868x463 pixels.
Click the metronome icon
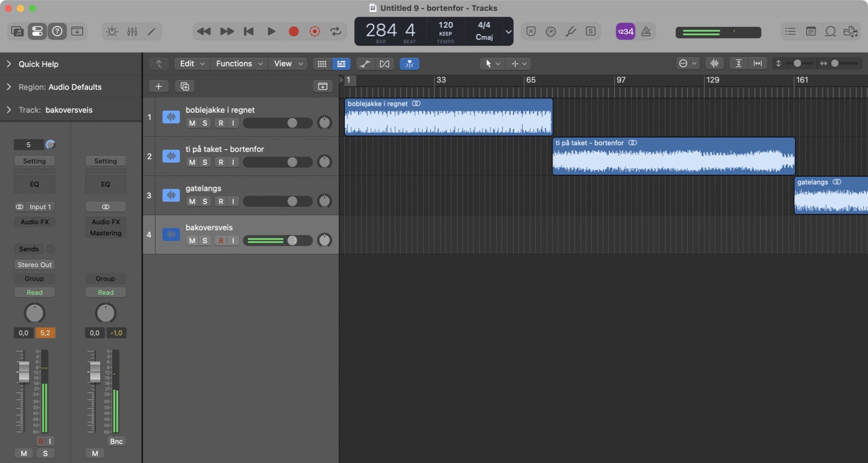coord(646,31)
